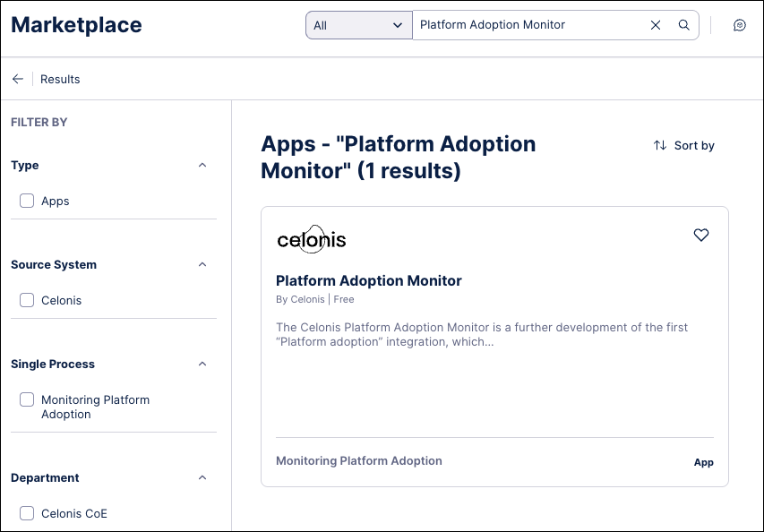The image size is (764, 532).
Task: Select the Celonis CoE department checkbox
Action: pos(27,513)
